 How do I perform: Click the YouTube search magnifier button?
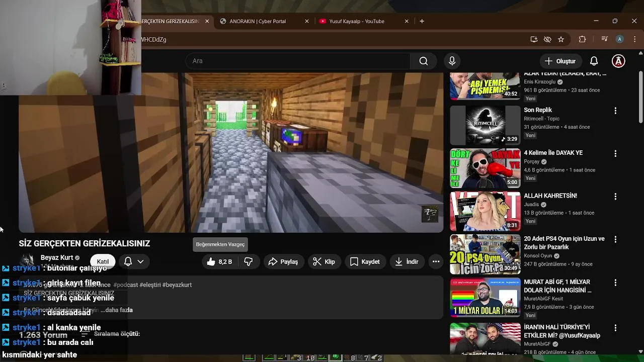click(424, 61)
